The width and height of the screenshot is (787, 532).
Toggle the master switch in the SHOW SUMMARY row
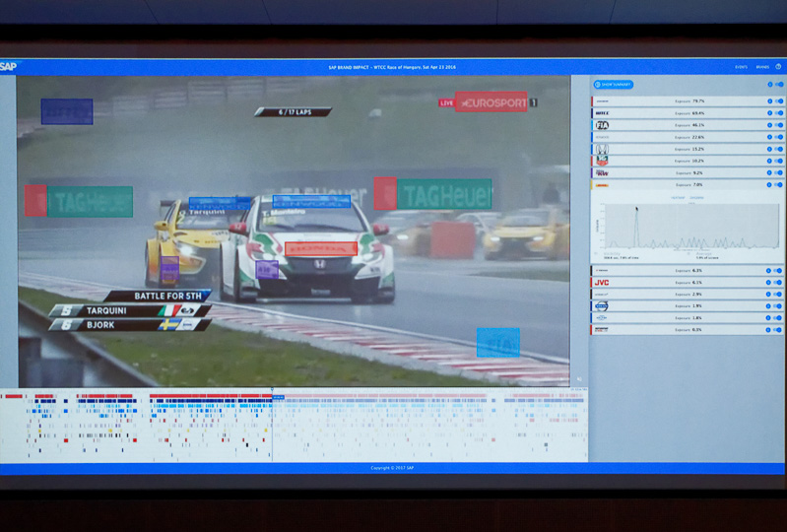pyautogui.click(x=779, y=85)
